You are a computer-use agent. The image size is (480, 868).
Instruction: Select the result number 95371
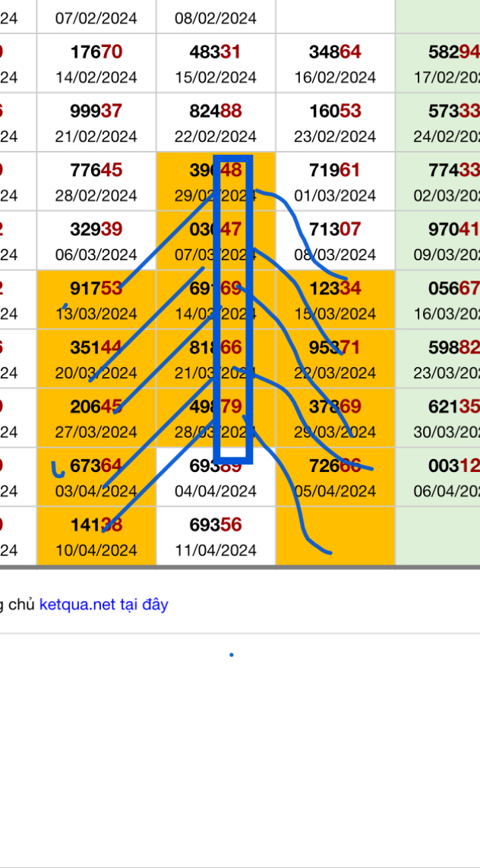(x=336, y=348)
